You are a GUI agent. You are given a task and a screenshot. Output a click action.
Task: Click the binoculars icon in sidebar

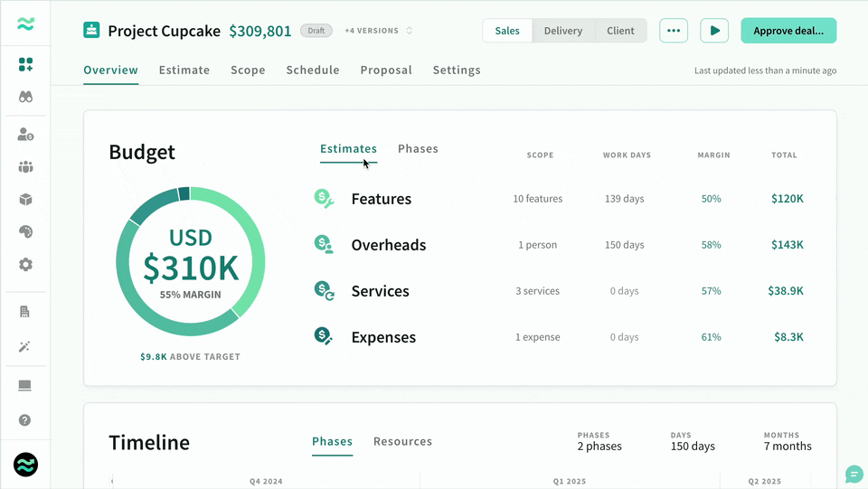pos(25,97)
